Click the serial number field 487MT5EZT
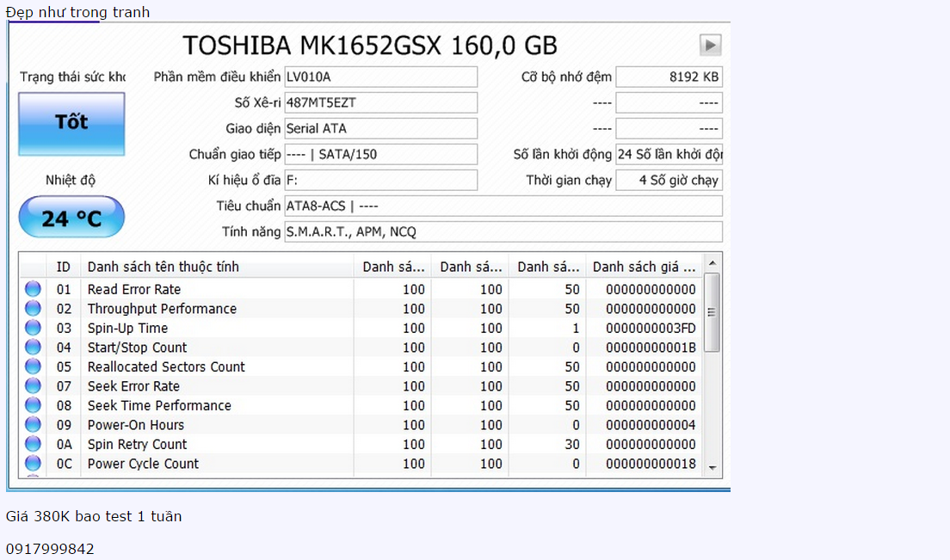 [380, 103]
